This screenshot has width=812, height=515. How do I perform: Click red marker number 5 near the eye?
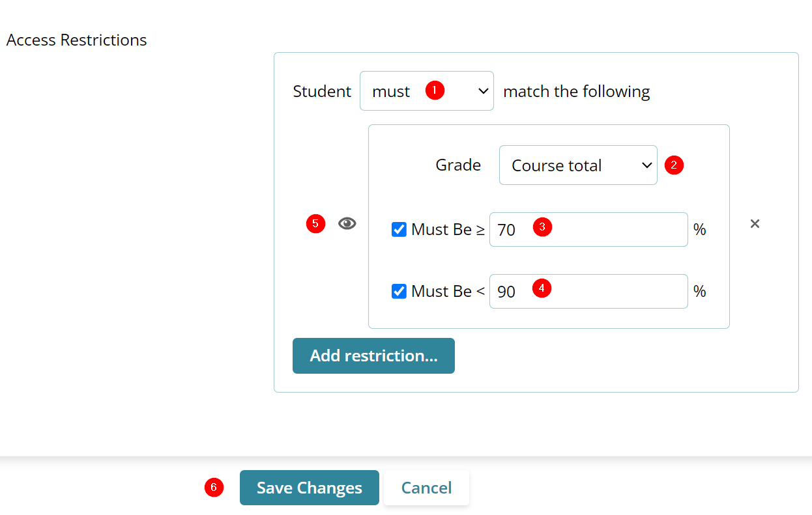(x=315, y=224)
